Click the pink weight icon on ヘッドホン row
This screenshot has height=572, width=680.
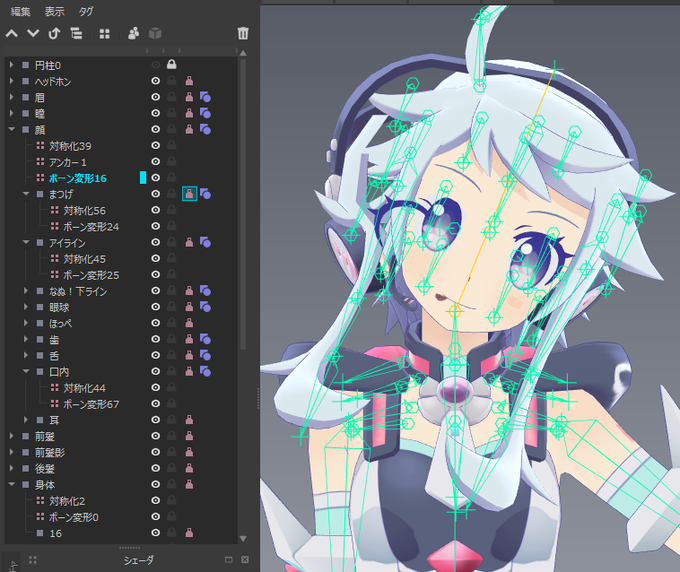(189, 81)
